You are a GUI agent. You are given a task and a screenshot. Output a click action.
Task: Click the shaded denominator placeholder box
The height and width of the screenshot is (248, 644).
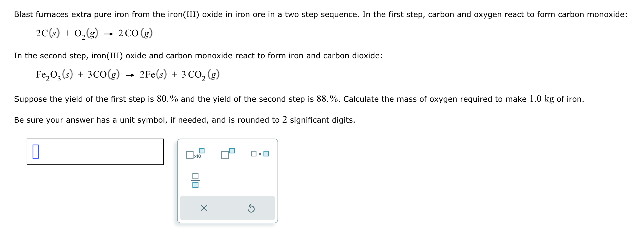(x=195, y=185)
